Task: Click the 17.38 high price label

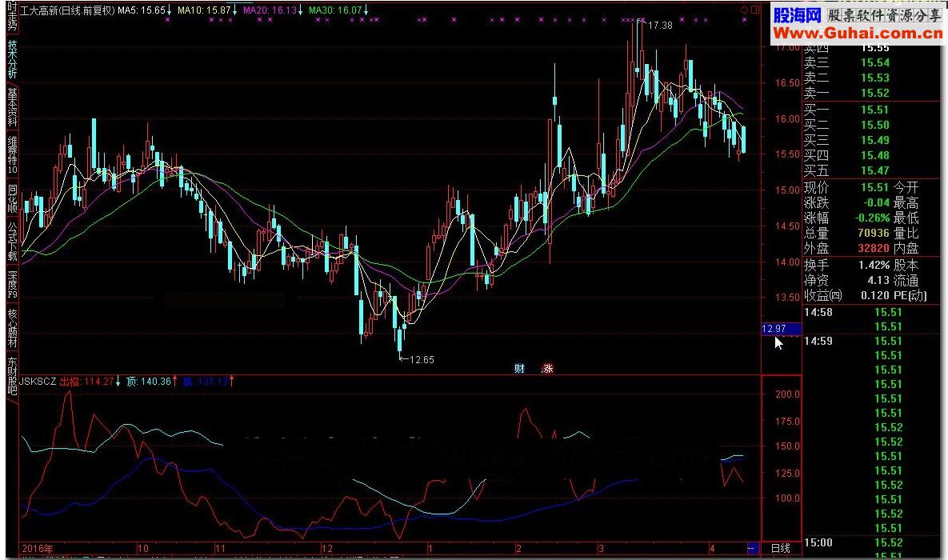Action: point(660,26)
